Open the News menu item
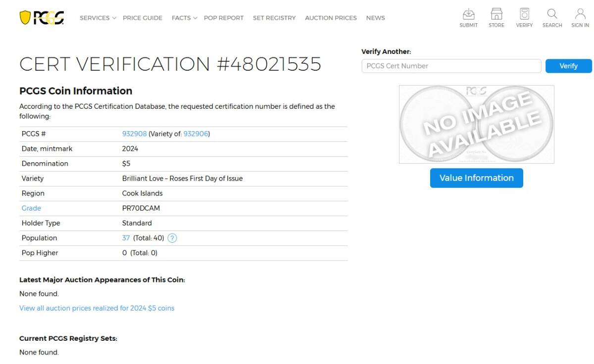594x364 pixels. click(375, 18)
